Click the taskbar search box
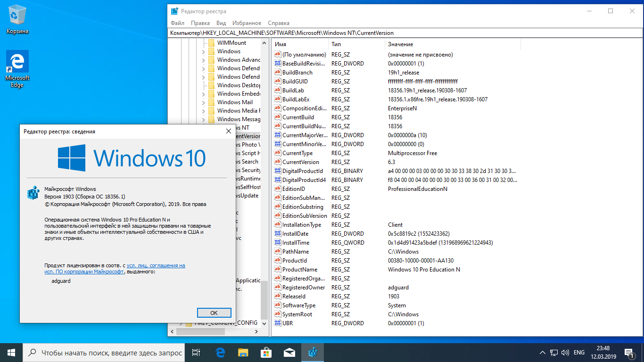644x362 pixels. [104, 352]
